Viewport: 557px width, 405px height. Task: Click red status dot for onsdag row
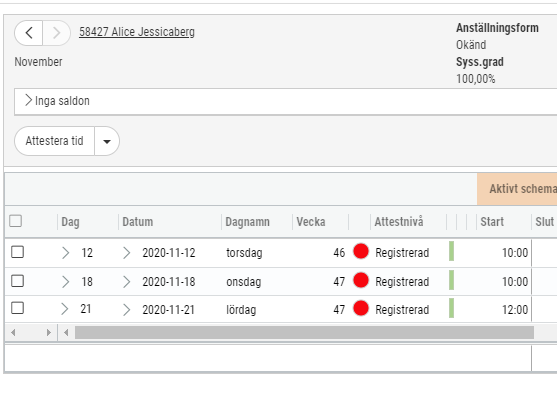pyautogui.click(x=361, y=280)
